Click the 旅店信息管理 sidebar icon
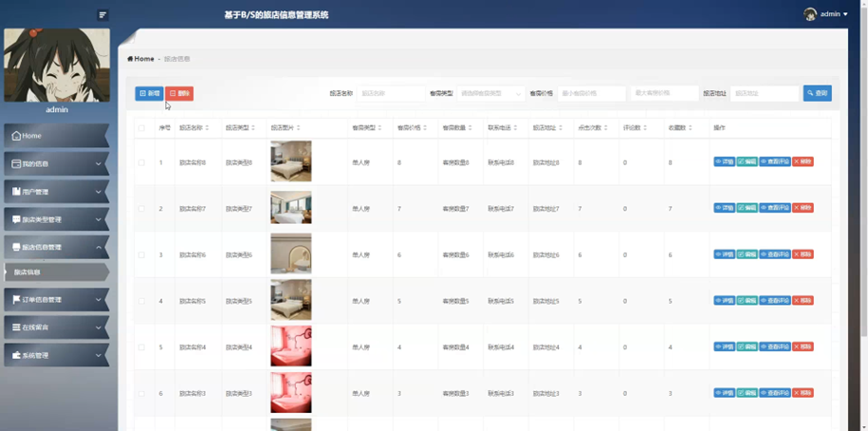 16,247
